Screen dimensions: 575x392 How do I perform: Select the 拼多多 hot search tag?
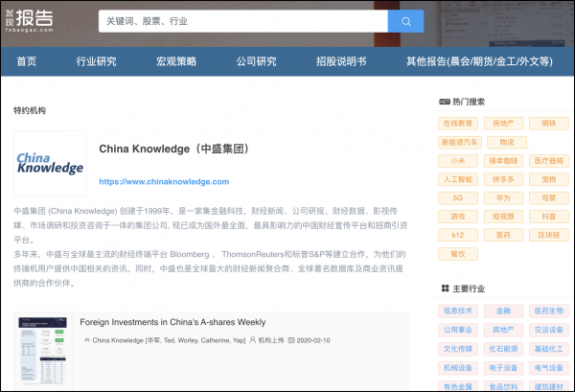click(x=503, y=179)
